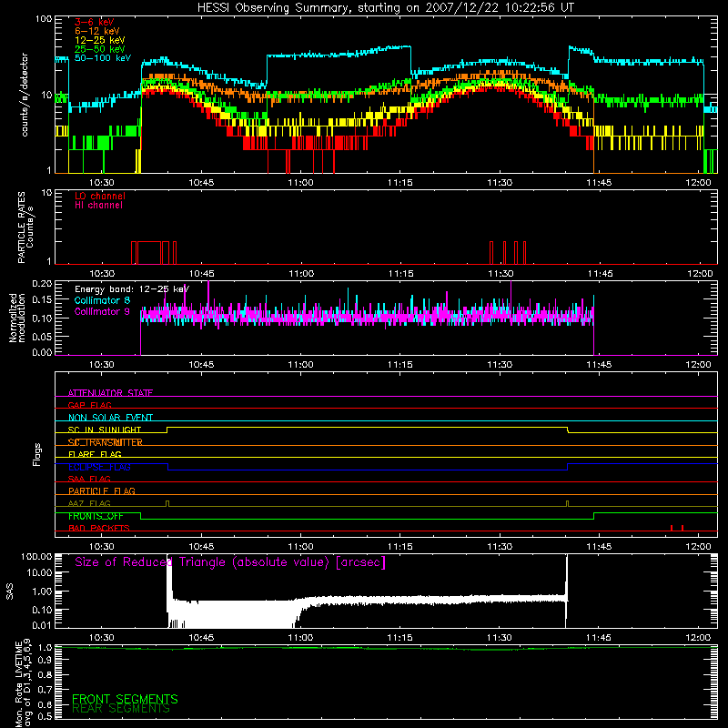
Task: Click the 11:30 tick under the Flags panel
Action: [x=500, y=547]
